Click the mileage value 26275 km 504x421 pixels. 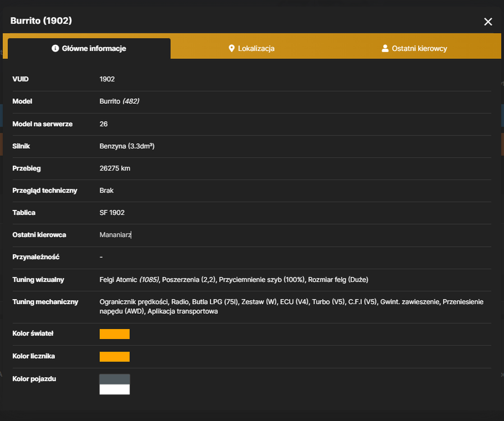(x=114, y=168)
